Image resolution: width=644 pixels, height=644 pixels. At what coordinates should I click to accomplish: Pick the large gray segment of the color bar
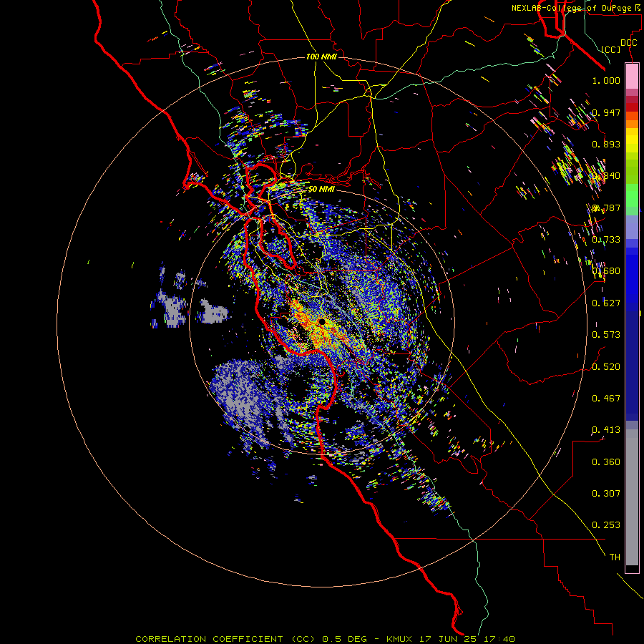(632, 497)
